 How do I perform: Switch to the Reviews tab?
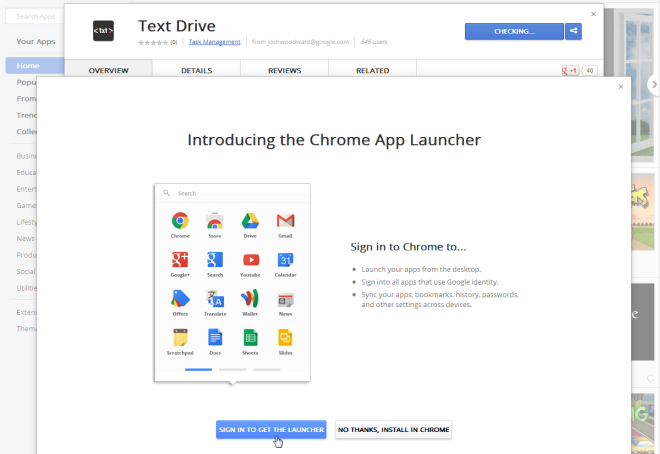pos(285,70)
